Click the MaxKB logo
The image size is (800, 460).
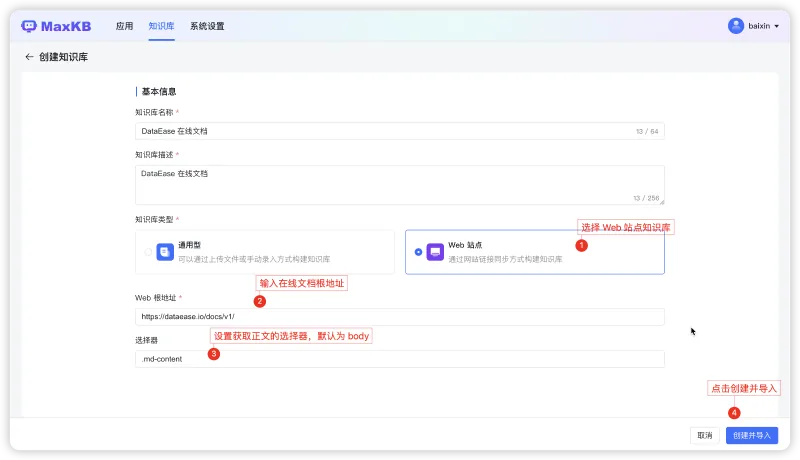pos(56,26)
